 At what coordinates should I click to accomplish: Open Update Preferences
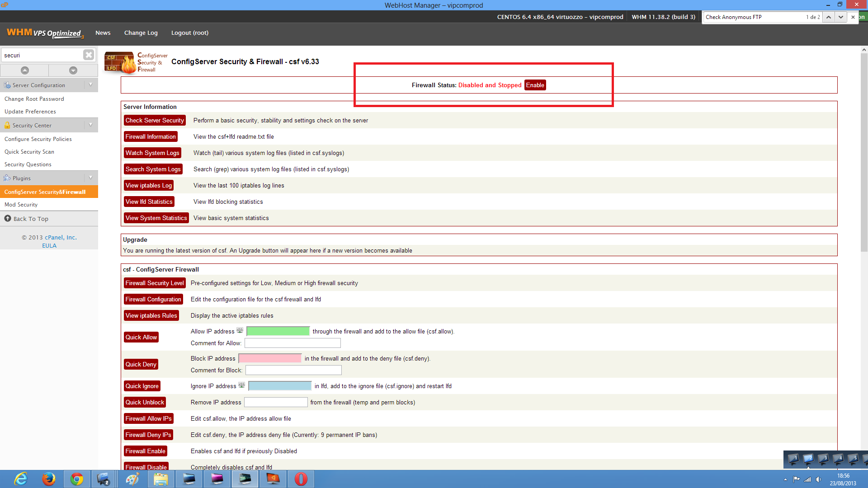(30, 111)
